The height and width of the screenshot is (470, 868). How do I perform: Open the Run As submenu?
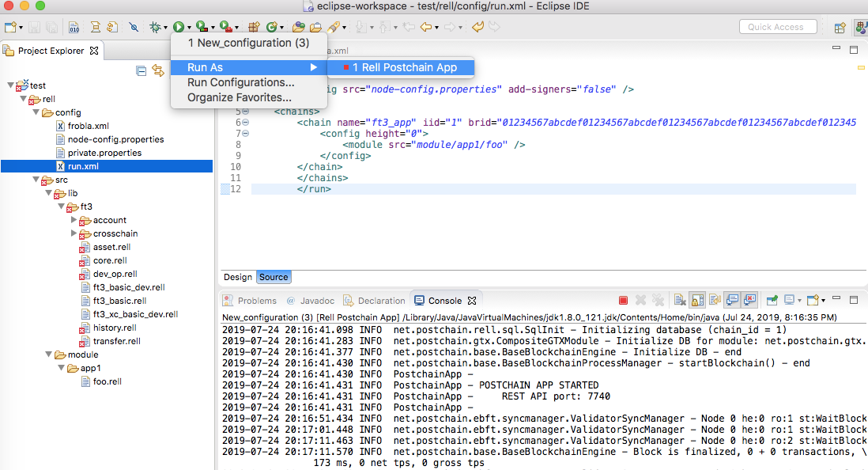tap(248, 67)
